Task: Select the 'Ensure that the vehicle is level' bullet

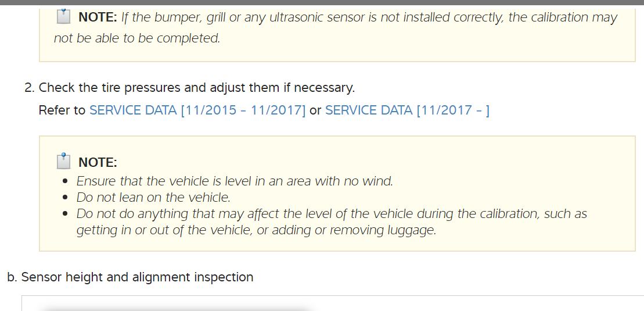Action: click(x=235, y=181)
